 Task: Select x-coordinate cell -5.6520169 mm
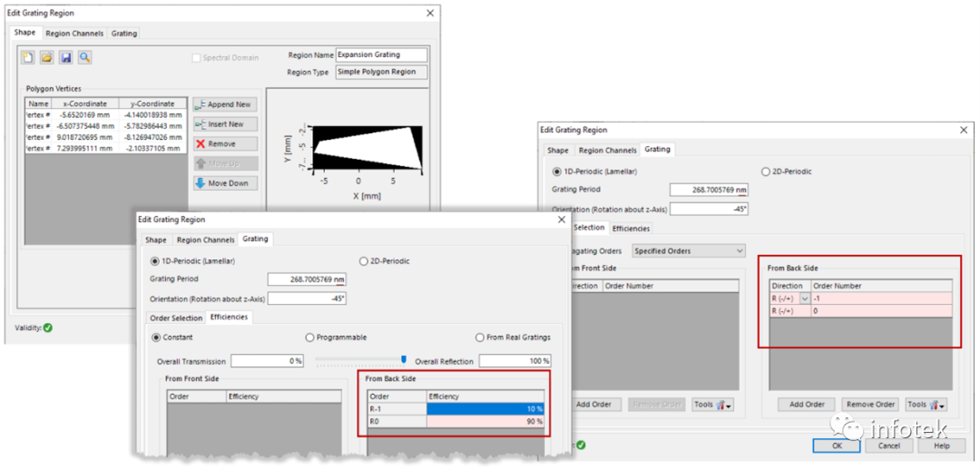click(85, 115)
